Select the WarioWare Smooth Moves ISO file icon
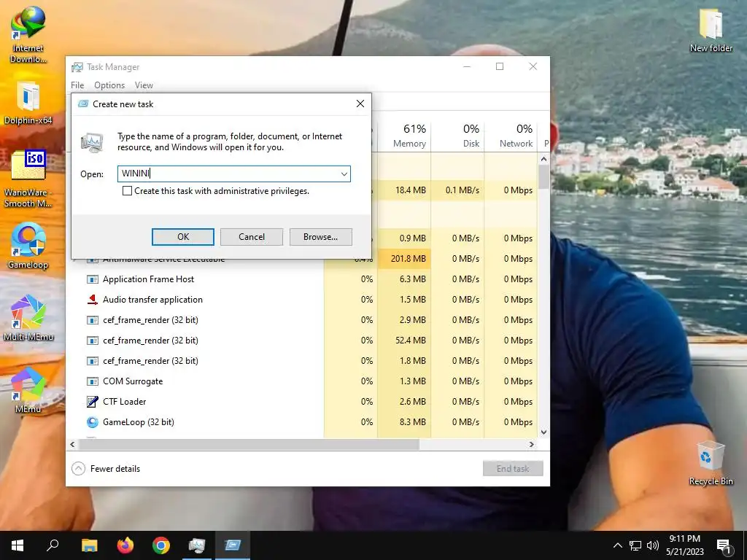Image resolution: width=747 pixels, height=560 pixels. click(28, 179)
